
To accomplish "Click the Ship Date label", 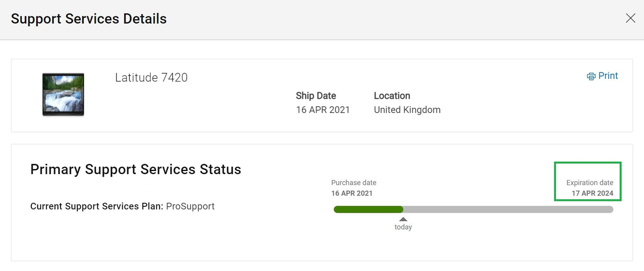I will [316, 96].
